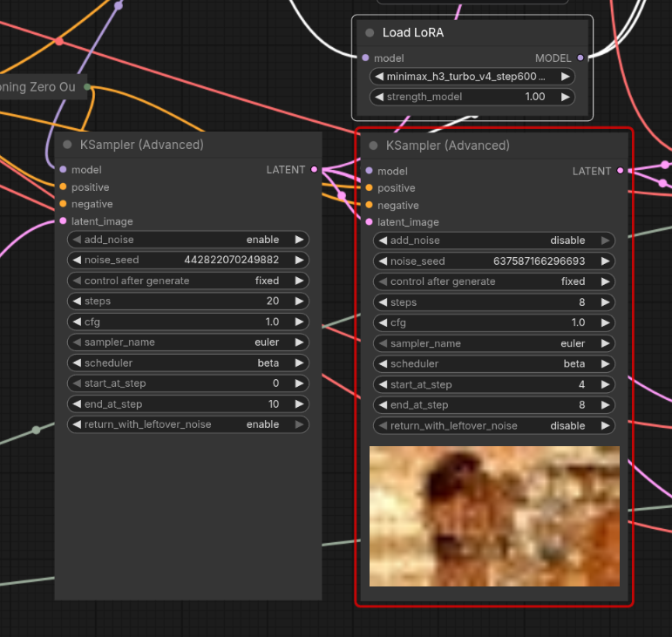Click the Zero Out node output socket
The image size is (672, 637).
87,87
